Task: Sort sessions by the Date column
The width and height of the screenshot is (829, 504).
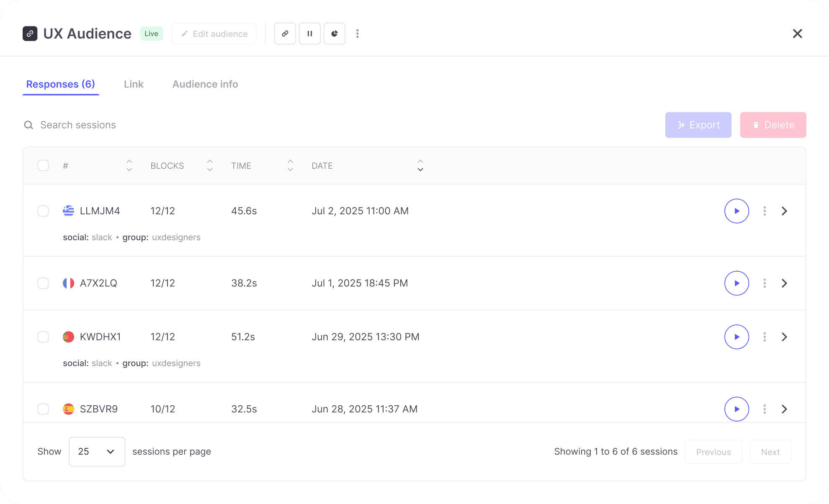Action: [420, 166]
